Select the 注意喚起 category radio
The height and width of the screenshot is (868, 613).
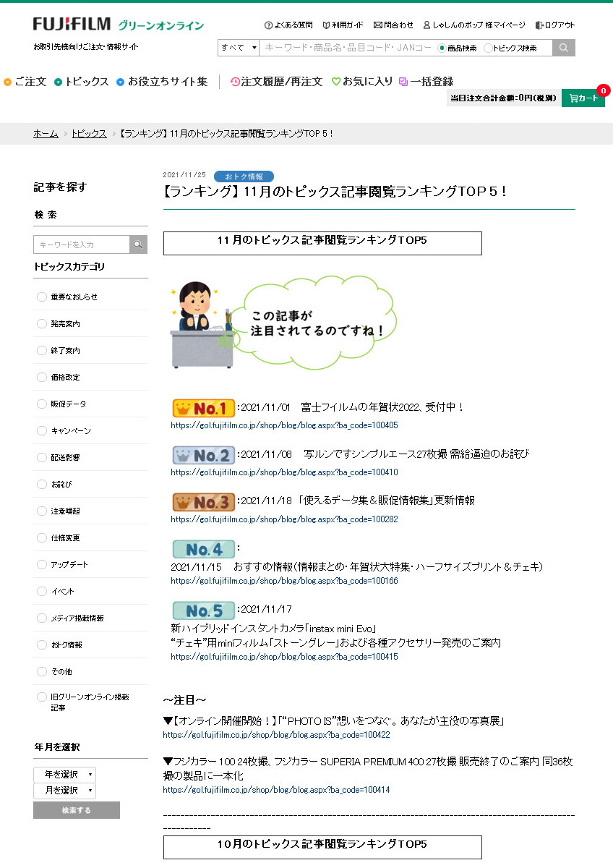click(41, 511)
